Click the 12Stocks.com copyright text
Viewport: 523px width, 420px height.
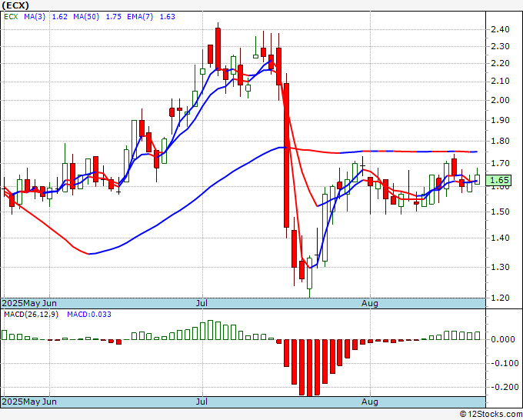[x=491, y=415]
